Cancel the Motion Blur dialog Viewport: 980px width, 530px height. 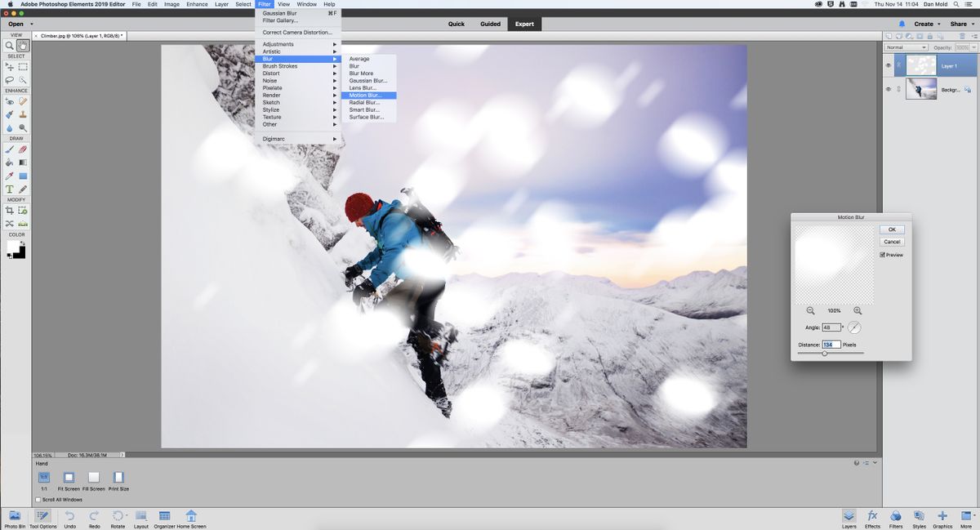tap(893, 242)
